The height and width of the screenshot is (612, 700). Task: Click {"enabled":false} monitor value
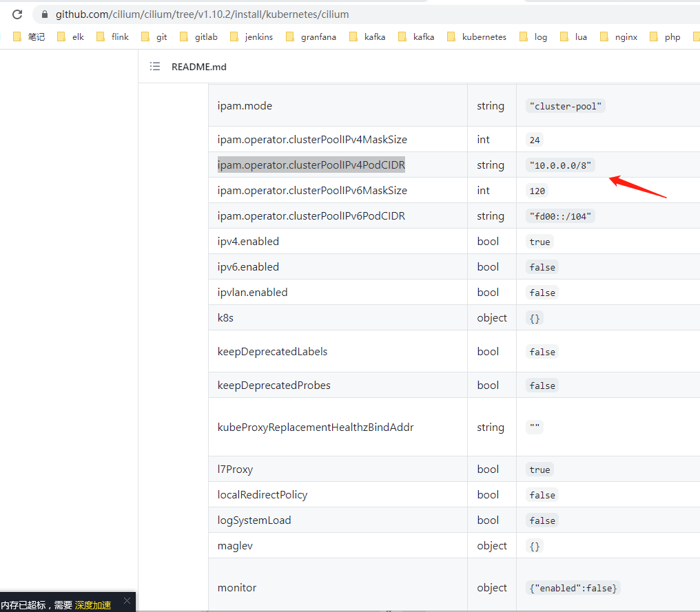[573, 588]
